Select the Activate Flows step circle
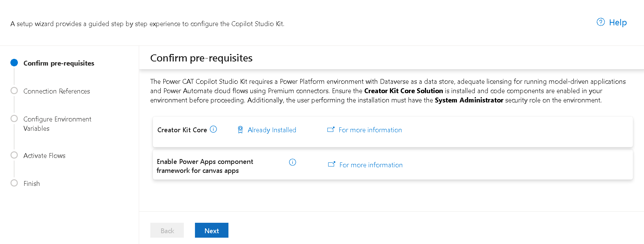Image resolution: width=644 pixels, height=244 pixels. click(x=14, y=155)
